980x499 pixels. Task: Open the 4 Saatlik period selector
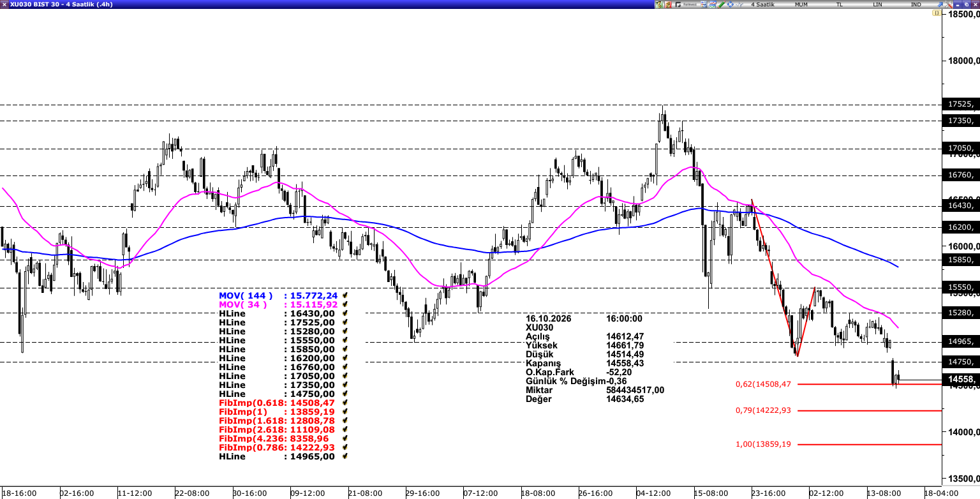pyautogui.click(x=762, y=4)
